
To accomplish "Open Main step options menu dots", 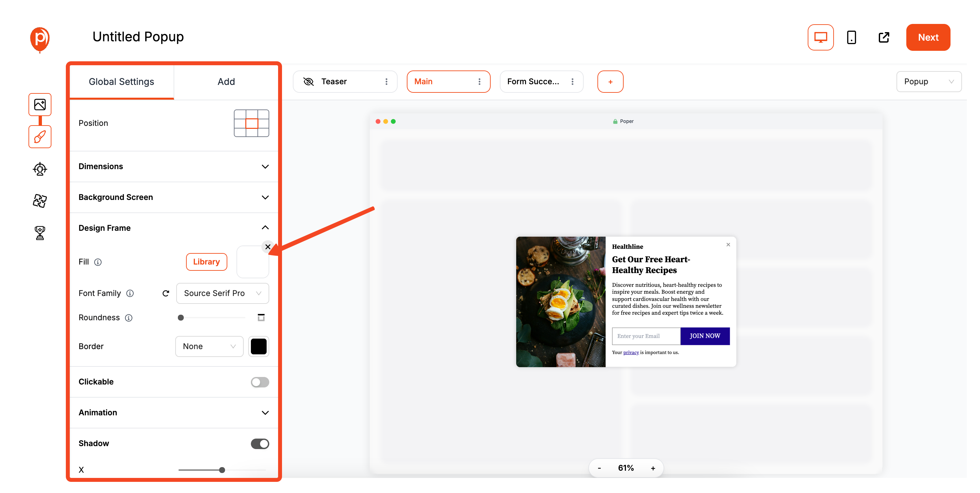I will coord(479,82).
